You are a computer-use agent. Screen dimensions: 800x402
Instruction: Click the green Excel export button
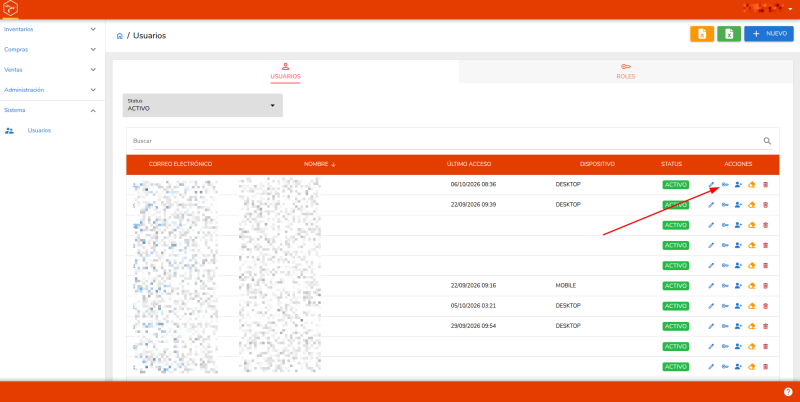tap(729, 34)
